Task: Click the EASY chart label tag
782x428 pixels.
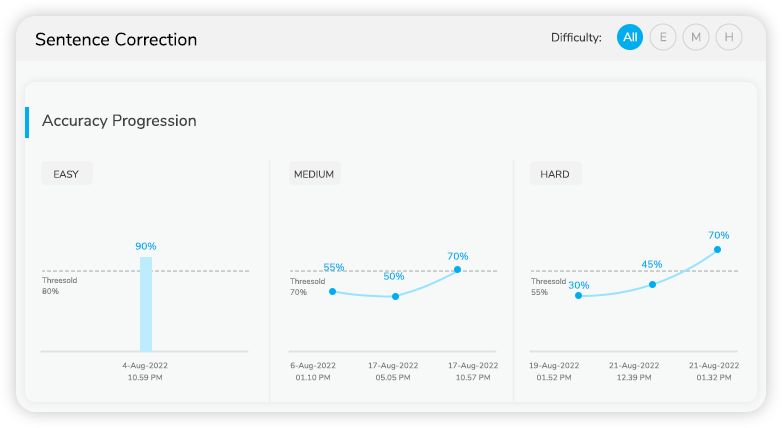Action: [66, 174]
